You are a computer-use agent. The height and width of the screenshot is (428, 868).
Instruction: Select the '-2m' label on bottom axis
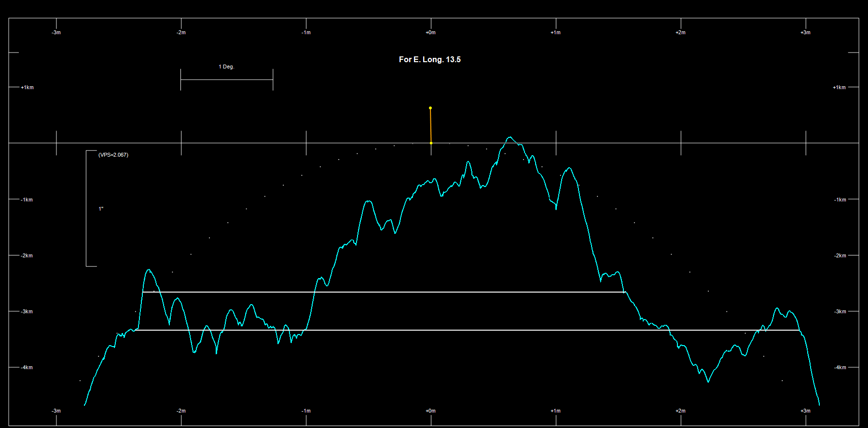pos(181,411)
